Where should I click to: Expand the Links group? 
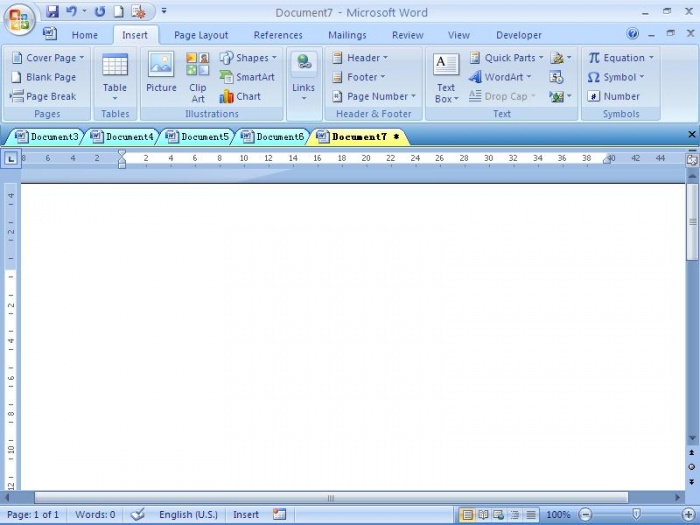coord(304,77)
